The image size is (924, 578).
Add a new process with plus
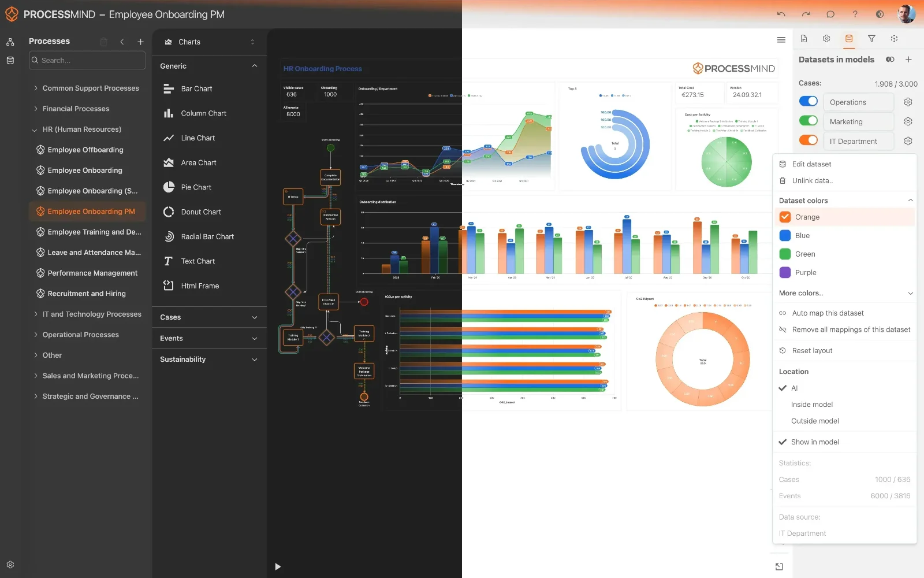pyautogui.click(x=140, y=42)
